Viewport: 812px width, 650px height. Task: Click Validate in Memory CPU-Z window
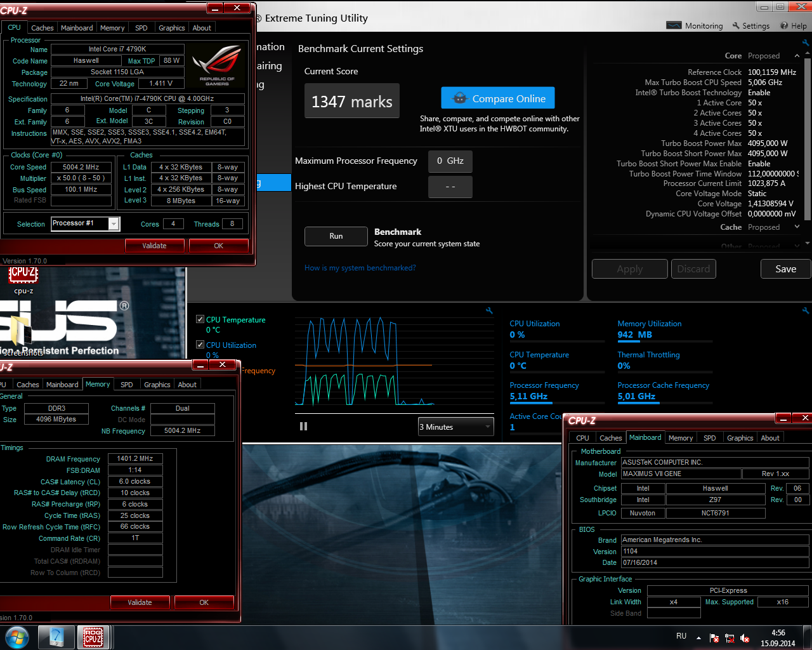[x=140, y=602]
